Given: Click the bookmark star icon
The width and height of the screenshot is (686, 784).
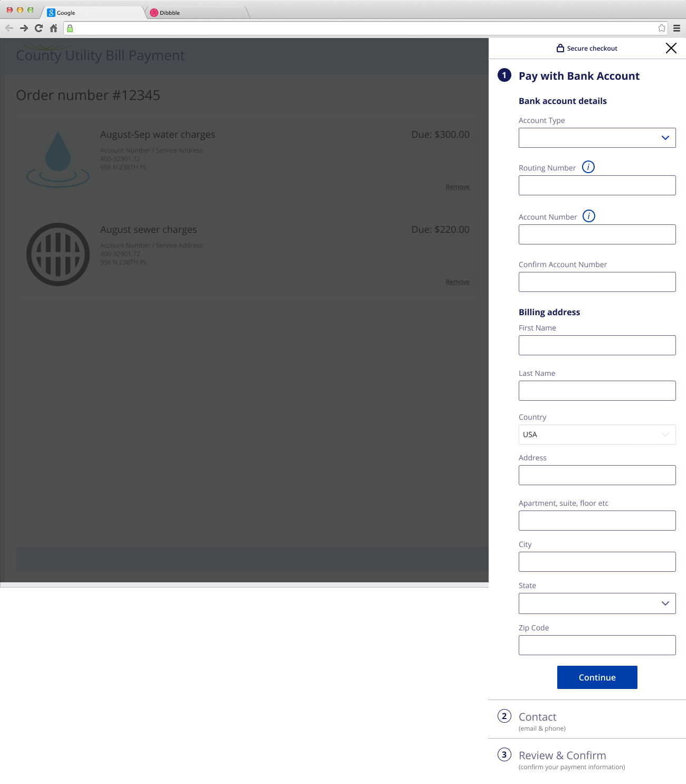Looking at the screenshot, I should (661, 29).
